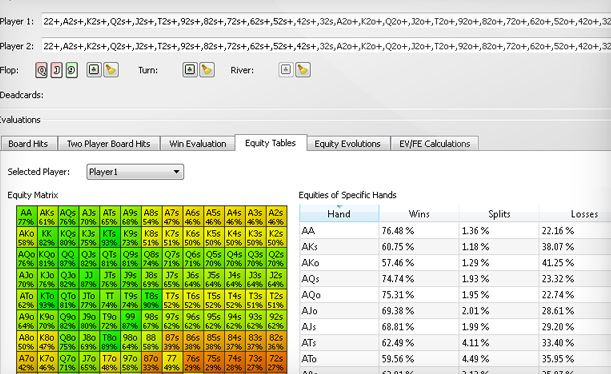This screenshot has width=611, height=374.
Task: Select the AA cell in the equity matrix
Action: [26, 217]
